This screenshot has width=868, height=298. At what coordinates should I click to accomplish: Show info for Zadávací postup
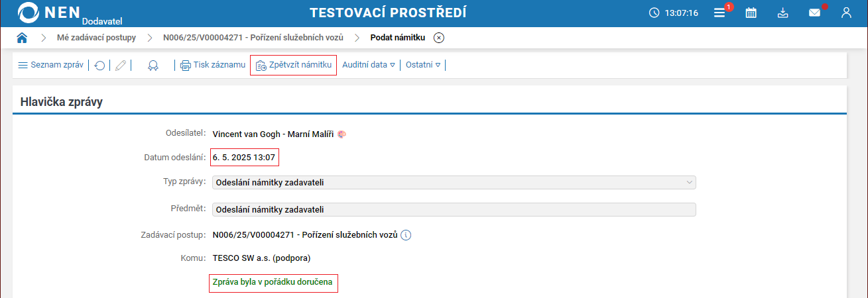[x=406, y=235]
